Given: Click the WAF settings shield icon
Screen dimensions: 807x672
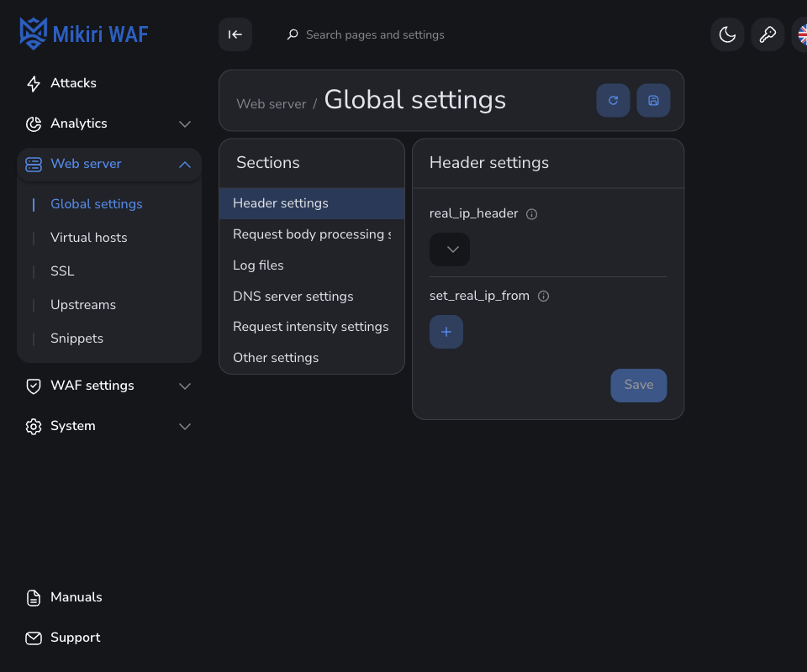Looking at the screenshot, I should pyautogui.click(x=34, y=386).
